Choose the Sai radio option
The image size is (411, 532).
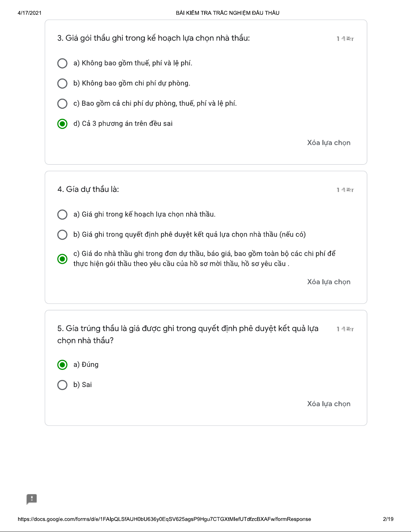tap(62, 385)
